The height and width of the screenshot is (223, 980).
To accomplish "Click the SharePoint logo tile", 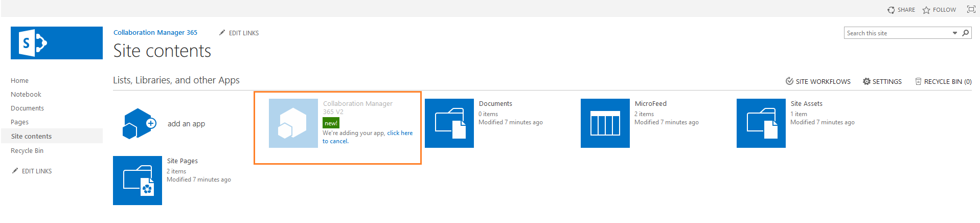I will point(57,43).
